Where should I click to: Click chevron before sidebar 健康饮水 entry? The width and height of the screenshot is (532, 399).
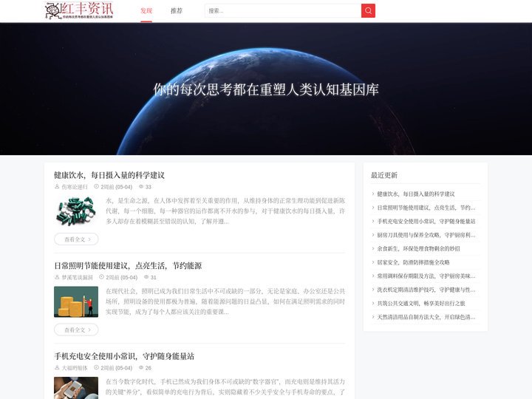click(373, 194)
